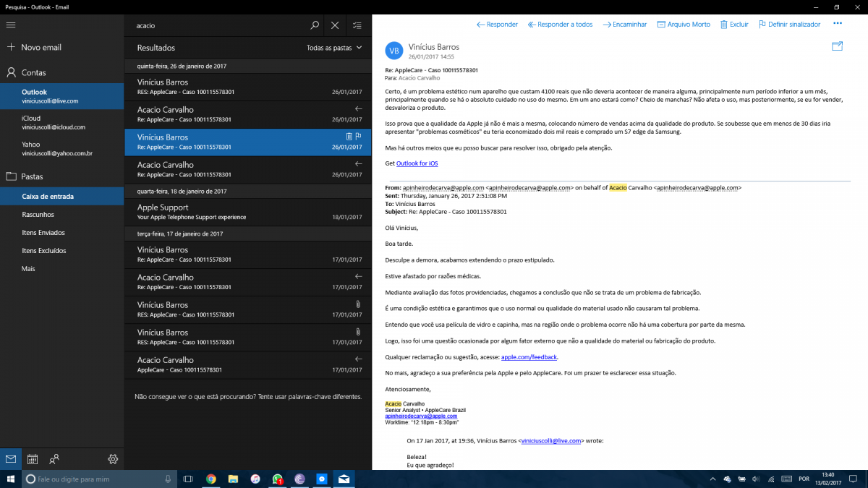
Task: Open message in a new window icon
Action: [838, 46]
